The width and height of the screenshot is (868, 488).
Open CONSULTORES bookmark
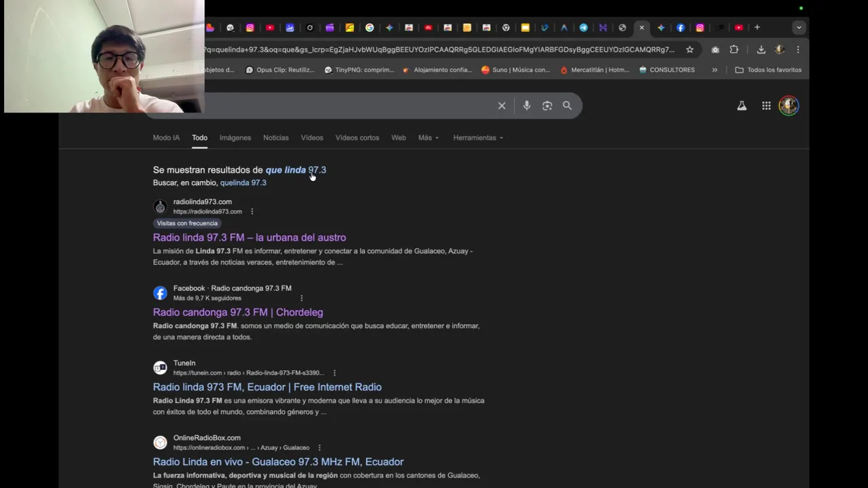click(667, 70)
